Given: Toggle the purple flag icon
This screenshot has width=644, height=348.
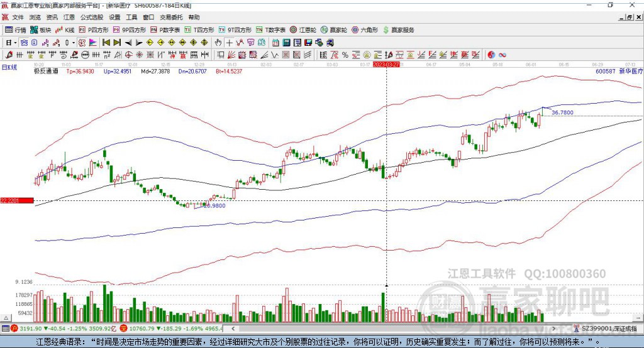Looking at the screenshot, I should pos(93,43).
